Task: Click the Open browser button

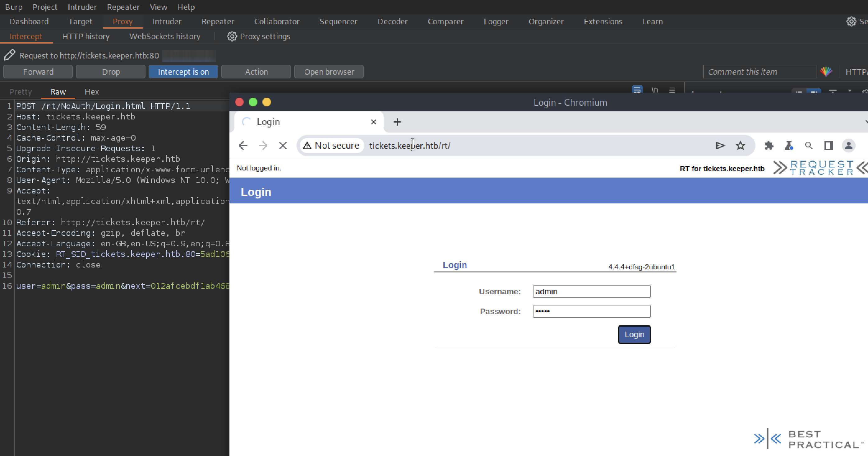Action: click(x=329, y=72)
